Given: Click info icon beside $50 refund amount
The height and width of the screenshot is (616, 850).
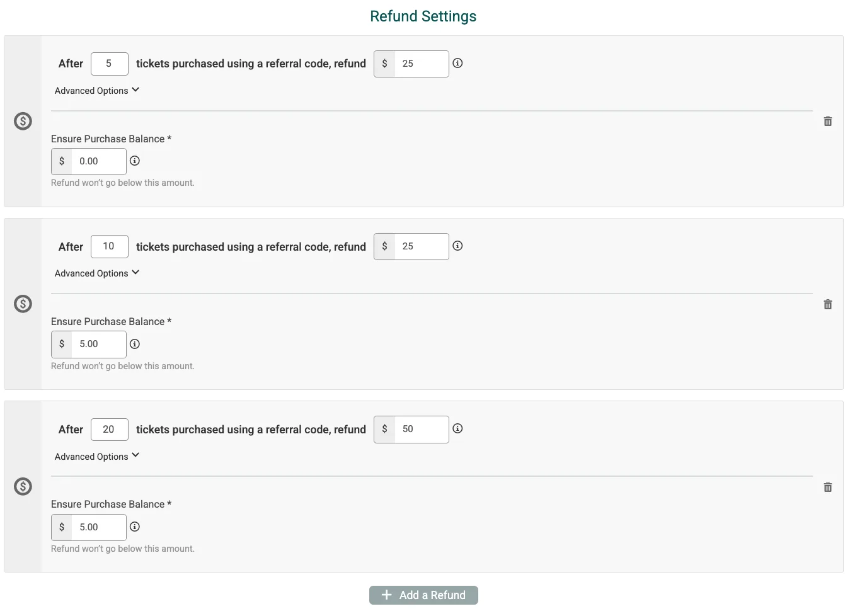Looking at the screenshot, I should click(x=458, y=428).
